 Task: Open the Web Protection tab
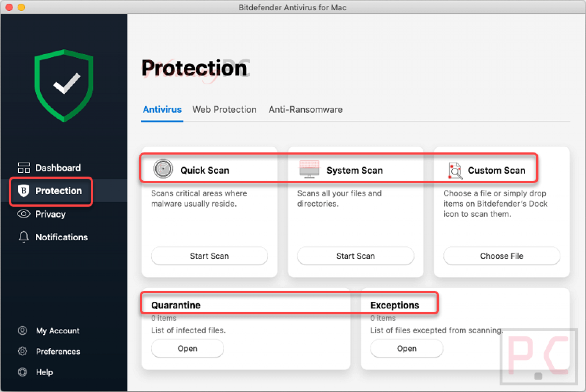pyautogui.click(x=224, y=110)
